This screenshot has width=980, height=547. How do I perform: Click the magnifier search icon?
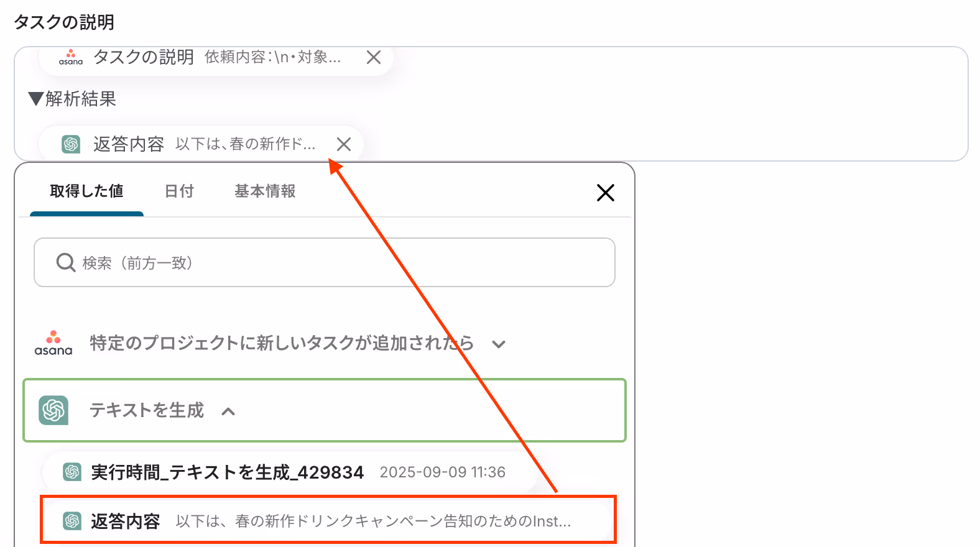66,262
